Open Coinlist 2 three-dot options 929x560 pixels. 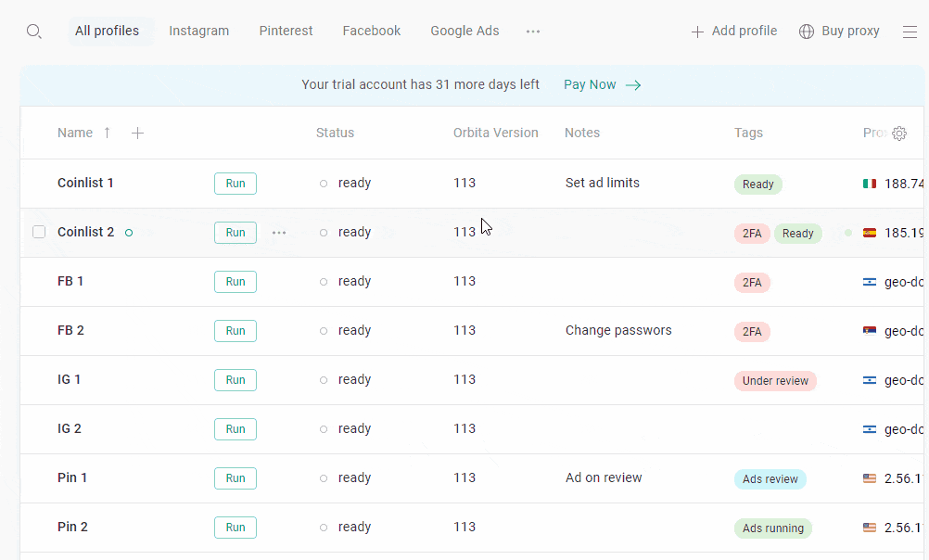point(279,233)
